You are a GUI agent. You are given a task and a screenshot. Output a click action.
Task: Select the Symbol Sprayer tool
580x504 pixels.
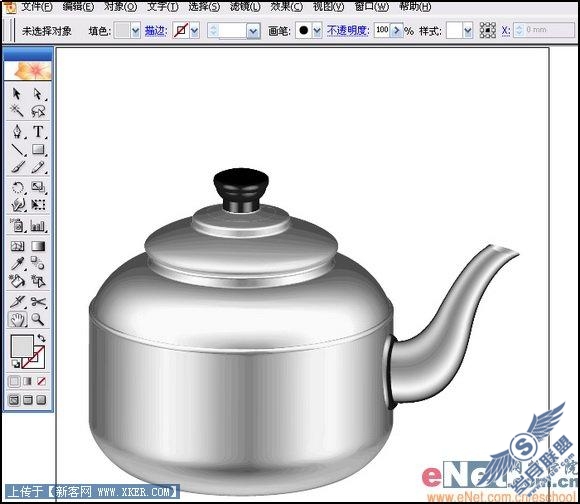click(17, 225)
